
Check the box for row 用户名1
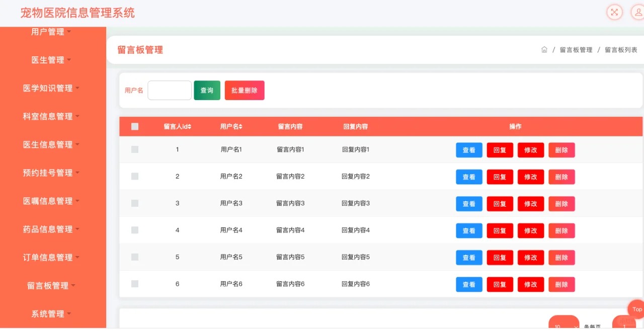point(135,149)
